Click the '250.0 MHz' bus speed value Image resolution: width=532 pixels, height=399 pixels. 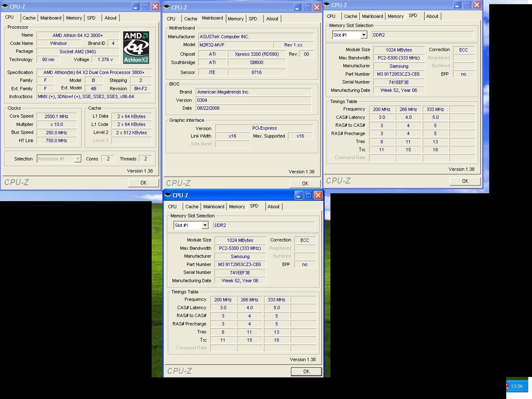click(x=57, y=133)
